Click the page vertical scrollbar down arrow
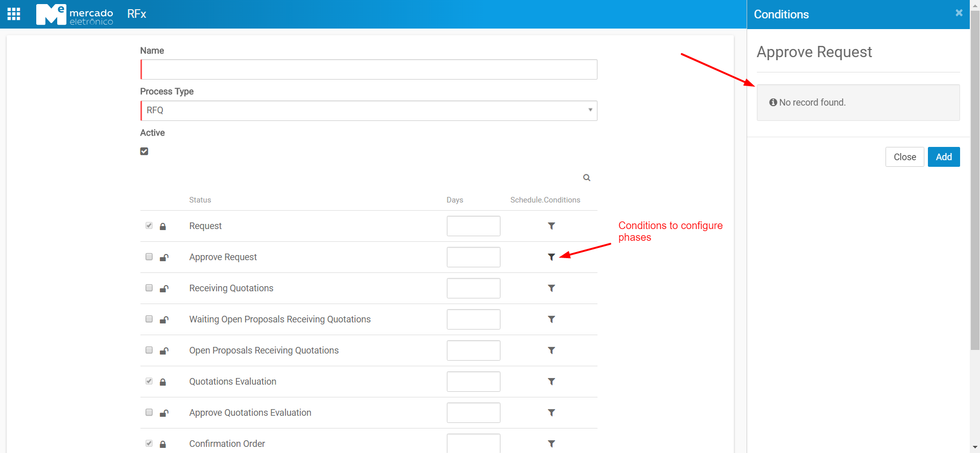 (x=975, y=447)
